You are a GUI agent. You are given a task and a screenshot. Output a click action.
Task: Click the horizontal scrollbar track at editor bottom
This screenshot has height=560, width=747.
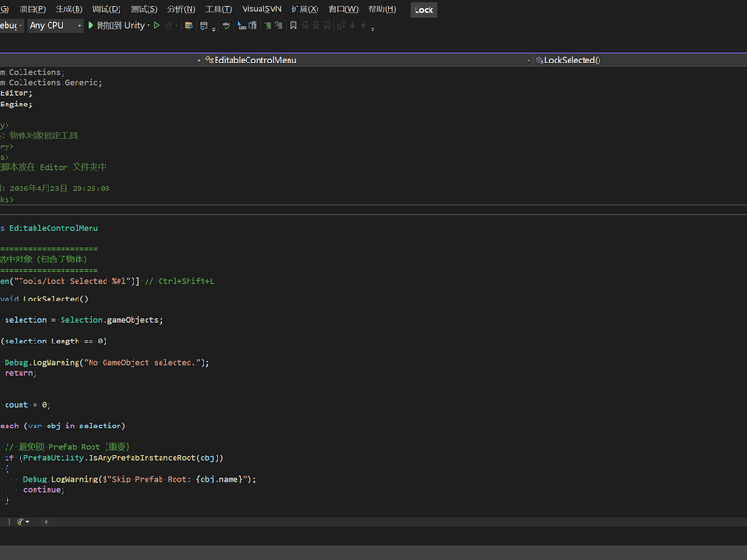[x=398, y=522]
